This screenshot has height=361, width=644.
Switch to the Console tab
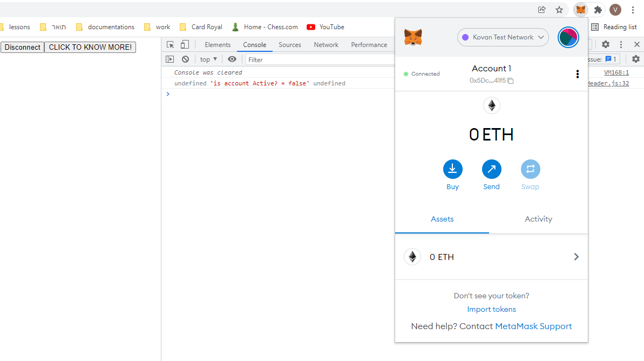coord(255,44)
